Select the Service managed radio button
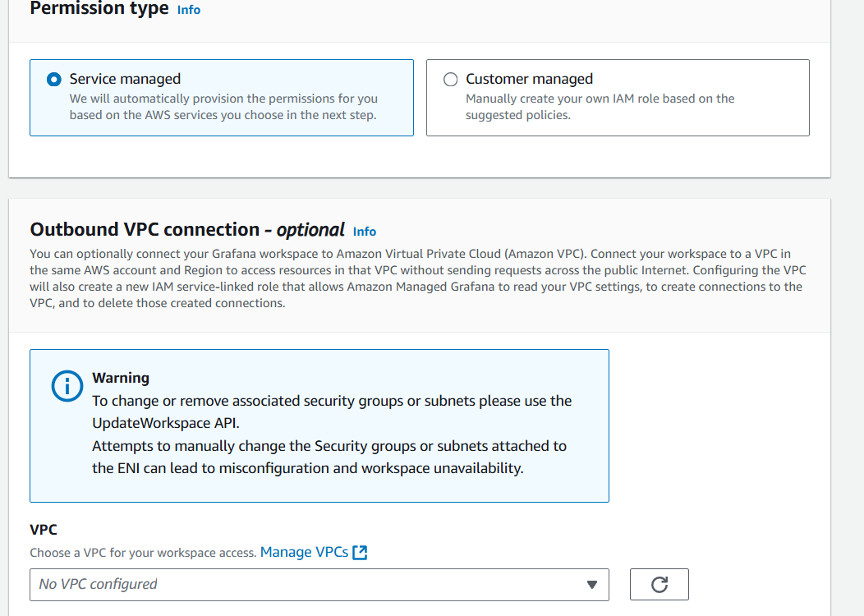 (x=54, y=80)
